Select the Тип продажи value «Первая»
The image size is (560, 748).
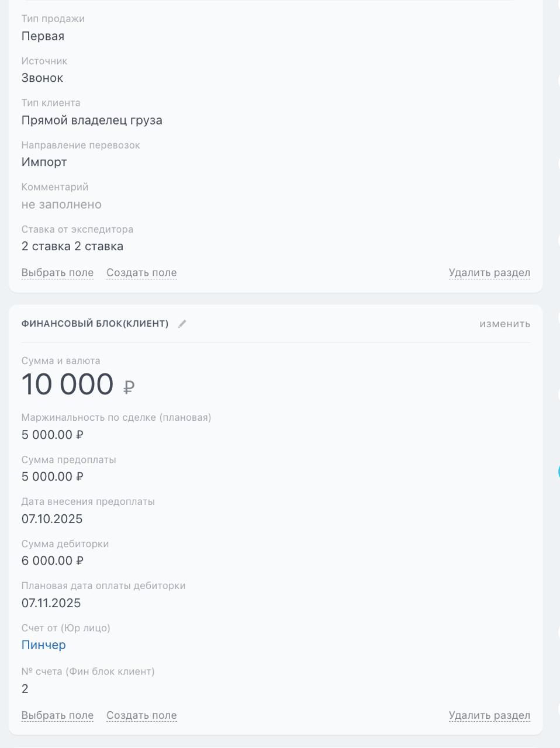coord(43,36)
